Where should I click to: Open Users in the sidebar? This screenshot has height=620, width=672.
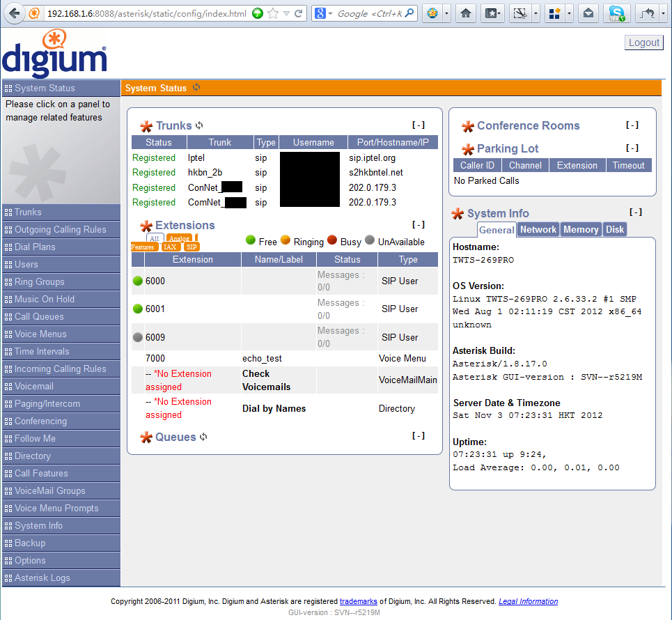point(61,265)
